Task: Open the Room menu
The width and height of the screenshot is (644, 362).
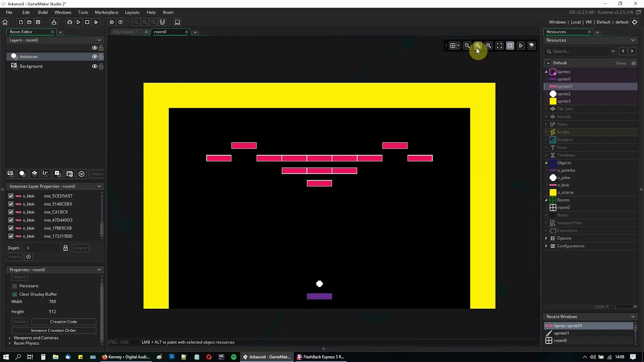Action: pos(168,12)
